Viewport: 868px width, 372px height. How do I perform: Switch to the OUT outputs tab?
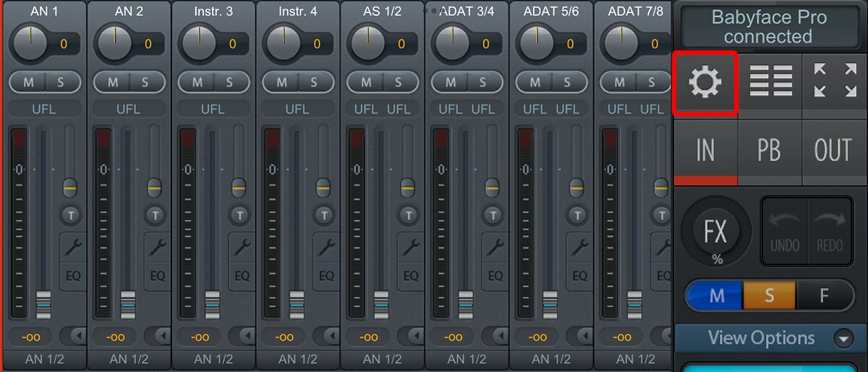tap(833, 151)
